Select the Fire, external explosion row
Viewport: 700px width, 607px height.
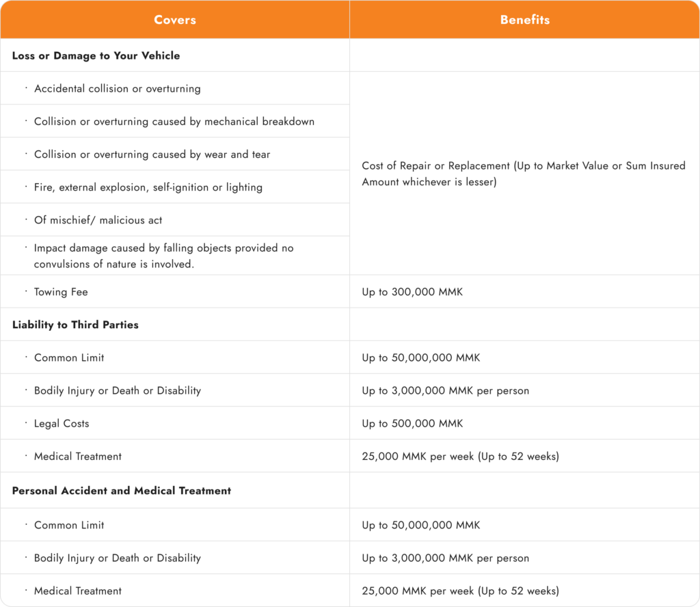coord(148,187)
